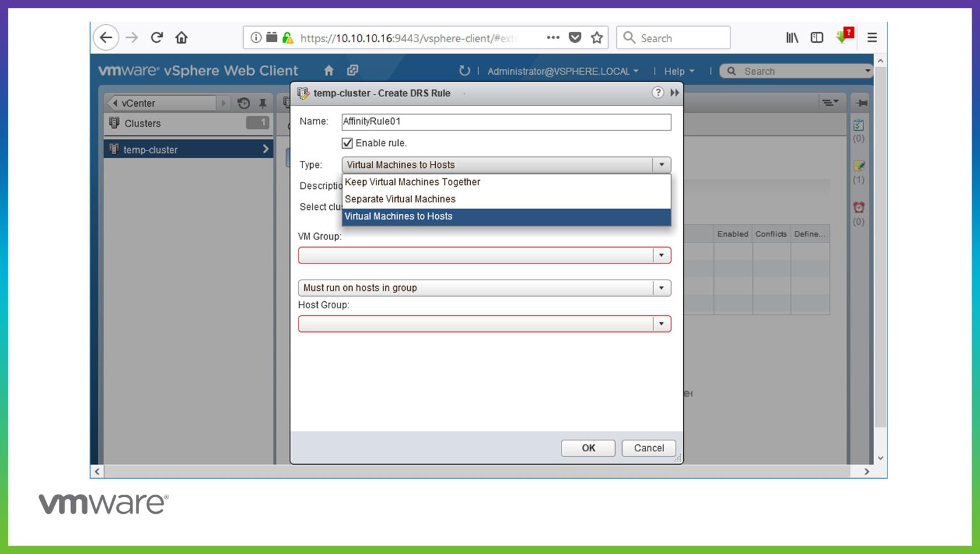Uncheck the Enable rule checkbox

coord(347,143)
